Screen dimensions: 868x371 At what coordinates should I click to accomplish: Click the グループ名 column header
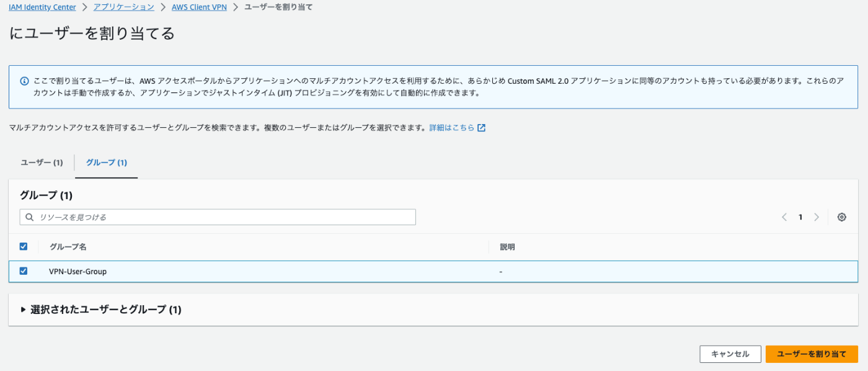(68, 247)
